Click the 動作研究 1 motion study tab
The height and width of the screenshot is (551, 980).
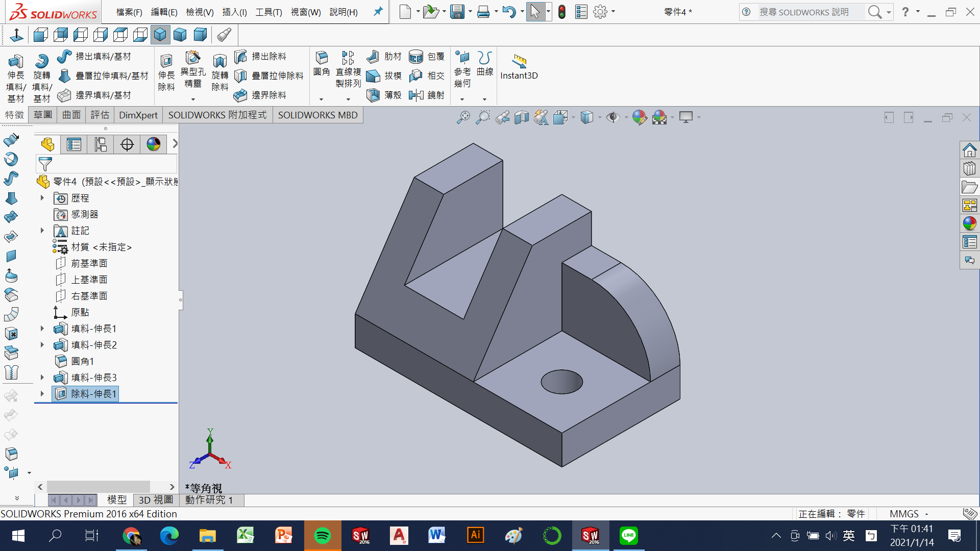(x=209, y=500)
